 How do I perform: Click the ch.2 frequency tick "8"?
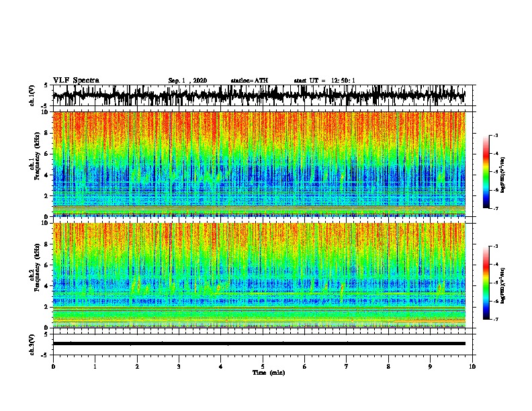pos(47,244)
